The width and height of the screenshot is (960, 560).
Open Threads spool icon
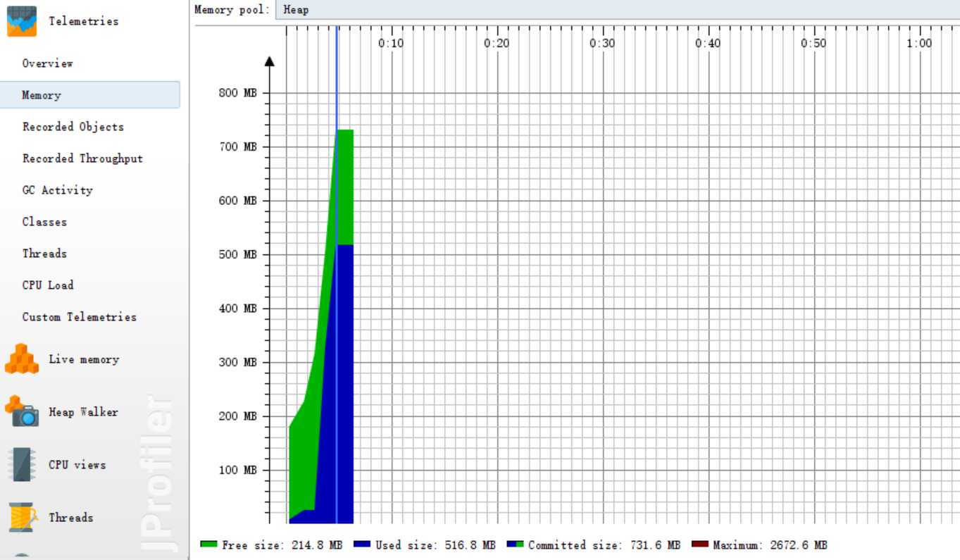pyautogui.click(x=22, y=517)
